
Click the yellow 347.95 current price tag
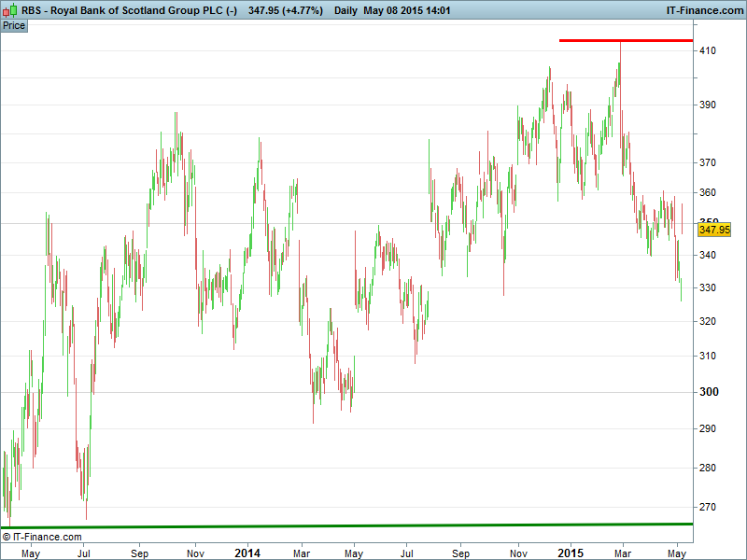coord(713,230)
